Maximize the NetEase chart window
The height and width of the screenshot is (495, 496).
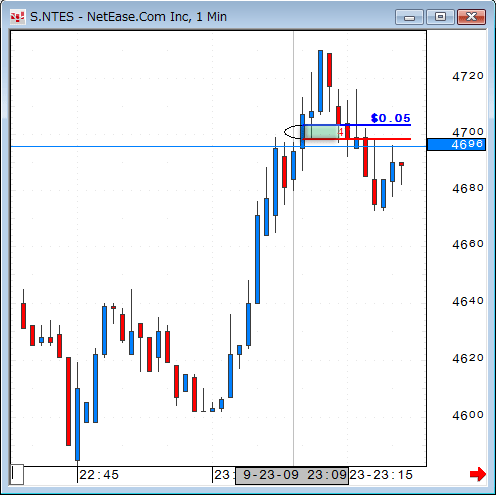coord(440,17)
